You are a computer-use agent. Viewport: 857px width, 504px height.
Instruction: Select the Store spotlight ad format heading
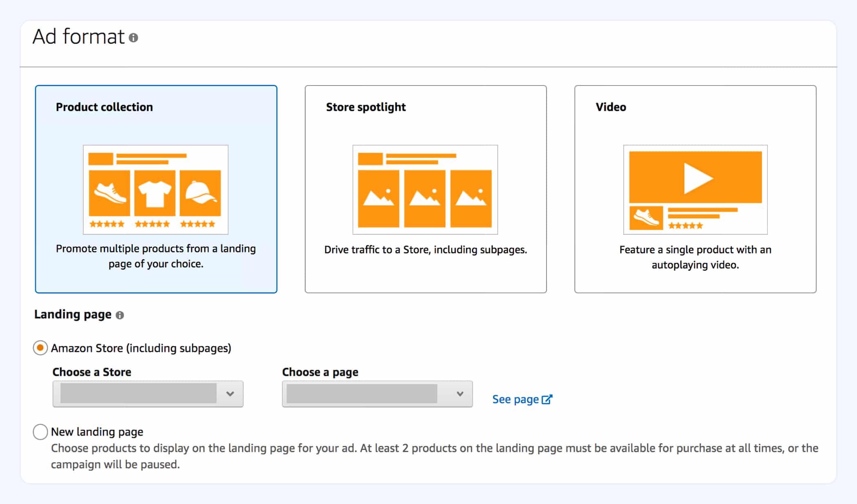[x=366, y=107]
